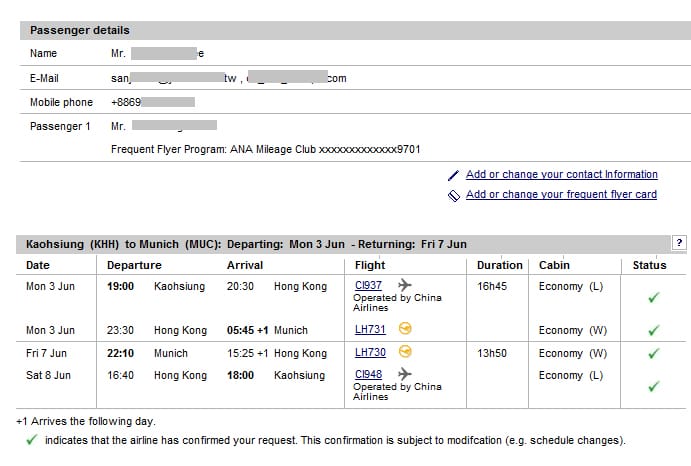The height and width of the screenshot is (466, 691).
Task: Click the 16:40 Hong Kong departure time
Action: pyautogui.click(x=120, y=376)
